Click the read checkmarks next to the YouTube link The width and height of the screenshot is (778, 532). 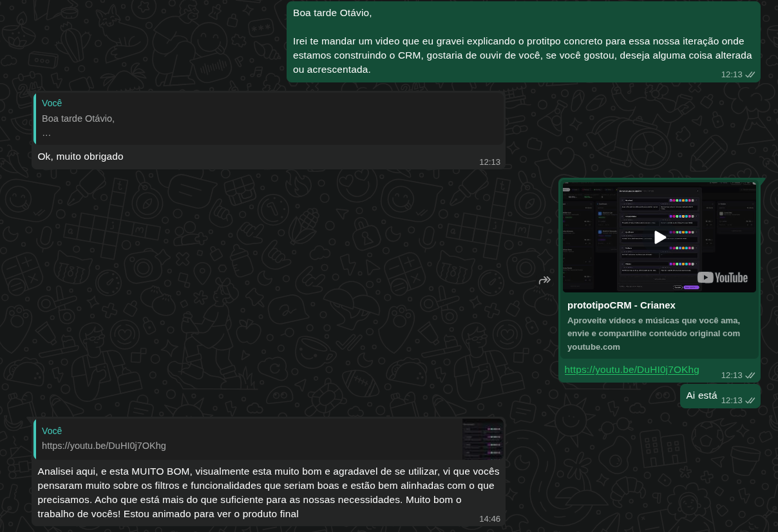pyautogui.click(x=750, y=375)
